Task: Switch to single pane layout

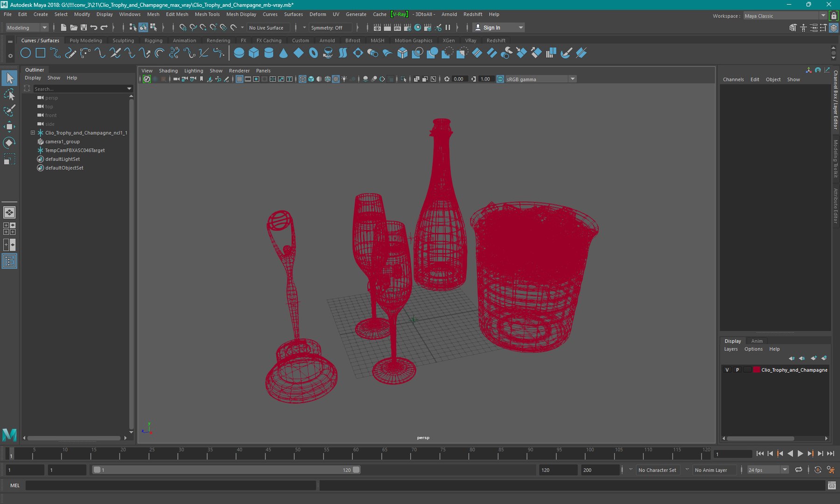Action: click(9, 212)
